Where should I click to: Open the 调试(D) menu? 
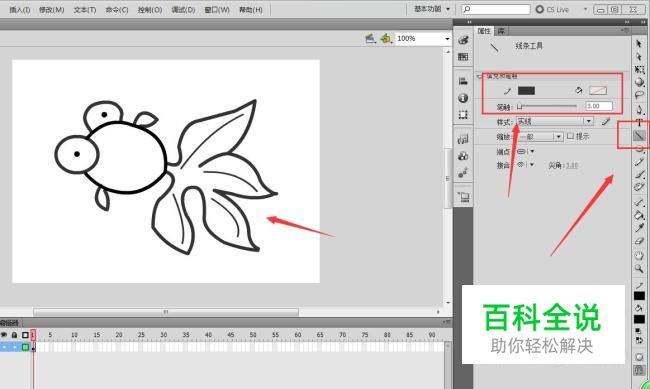point(183,10)
